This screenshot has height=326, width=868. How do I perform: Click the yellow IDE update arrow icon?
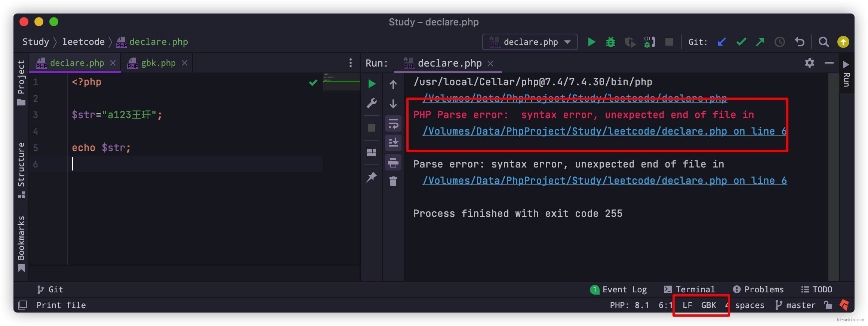[843, 42]
